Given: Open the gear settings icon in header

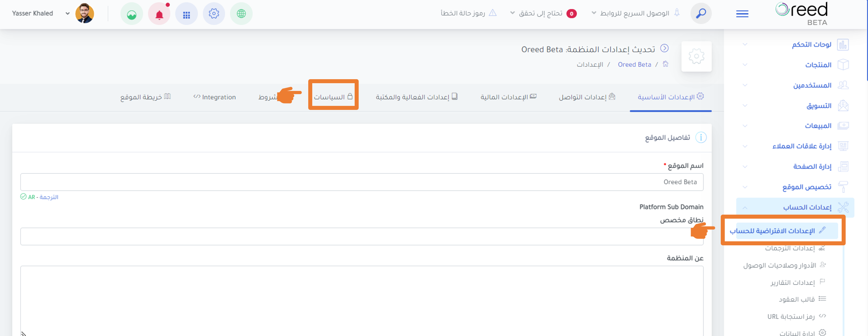Looking at the screenshot, I should coord(214,14).
